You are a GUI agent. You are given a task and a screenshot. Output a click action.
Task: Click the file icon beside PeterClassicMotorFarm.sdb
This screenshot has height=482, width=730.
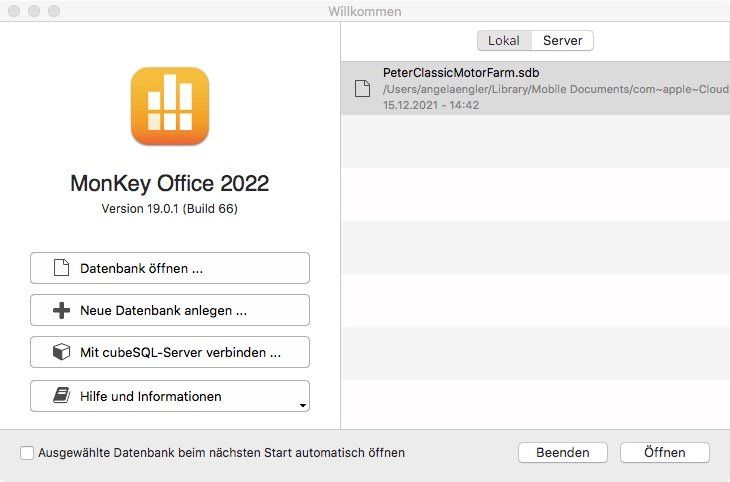point(362,88)
